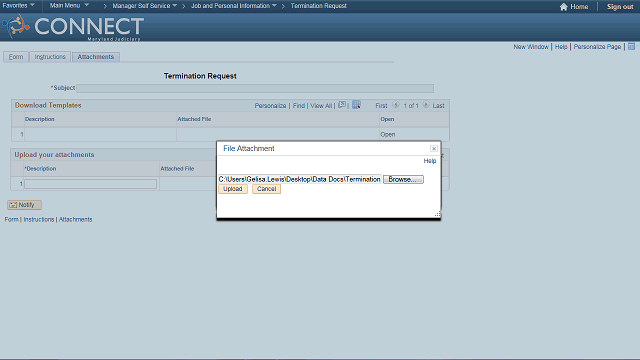Viewport: 640px width, 360px height.
Task: Click the download-to-spreadsheet grid icon
Action: click(x=356, y=105)
